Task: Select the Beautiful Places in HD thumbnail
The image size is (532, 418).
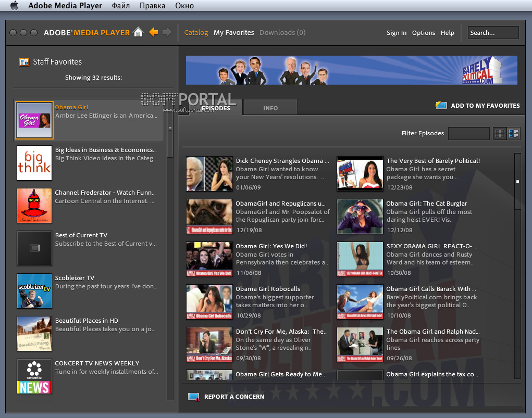Action: coord(34,334)
